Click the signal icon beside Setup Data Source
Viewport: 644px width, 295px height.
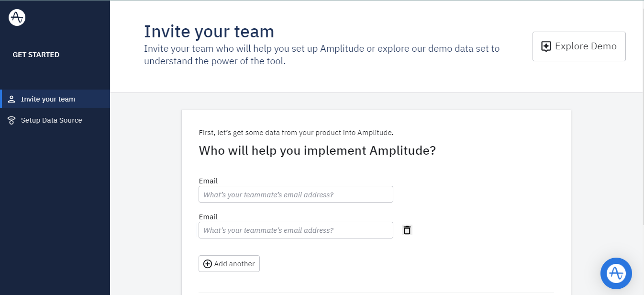11,120
